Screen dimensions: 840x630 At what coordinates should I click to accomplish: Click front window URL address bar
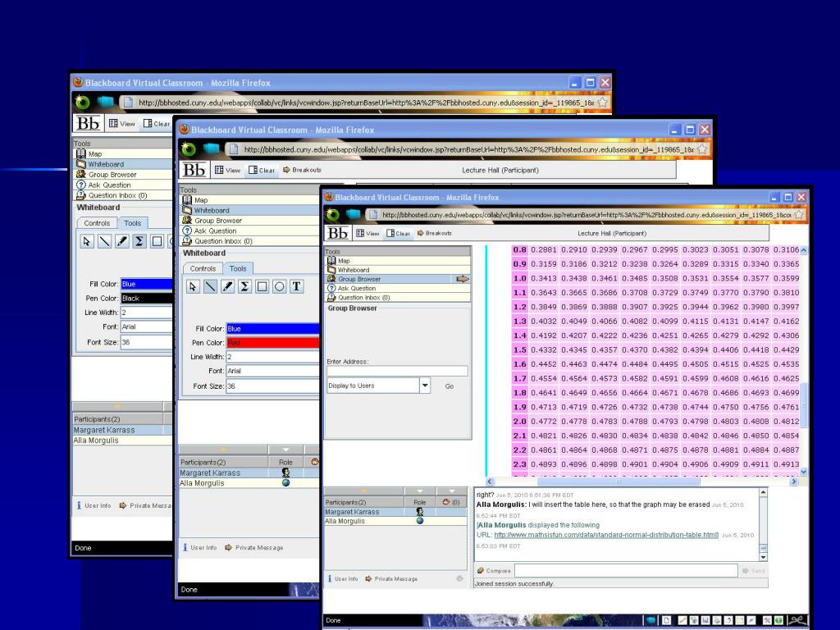coord(580,215)
